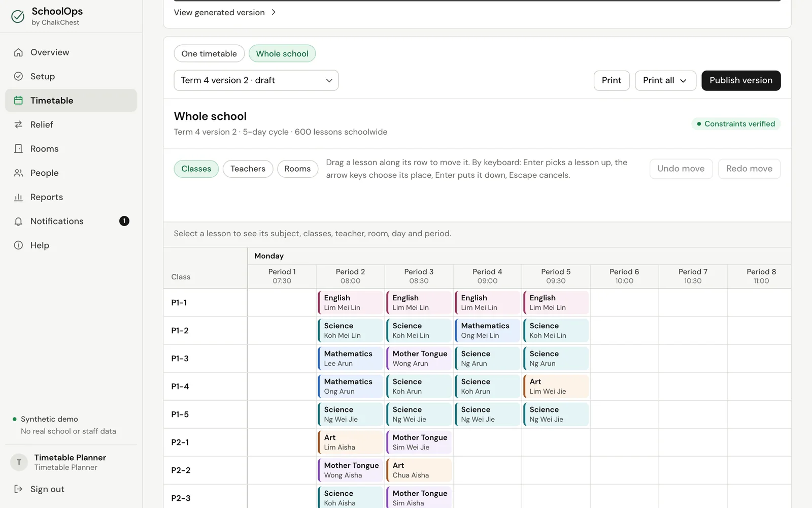Select P1-2 Mathematics lesson by Ong Mei Lin
The width and height of the screenshot is (812, 508).
click(x=487, y=331)
